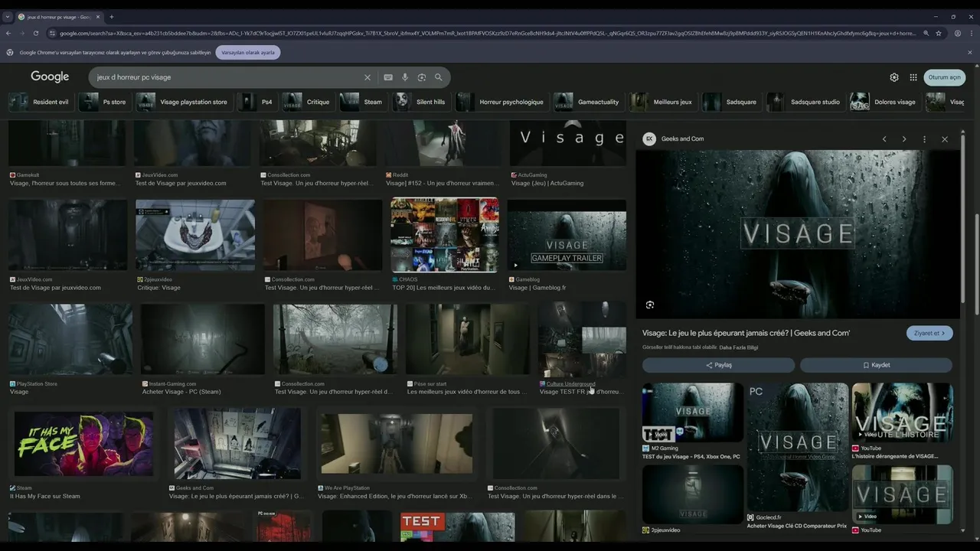The image size is (980, 551).
Task: Open the Google apps grid
Action: (x=913, y=77)
